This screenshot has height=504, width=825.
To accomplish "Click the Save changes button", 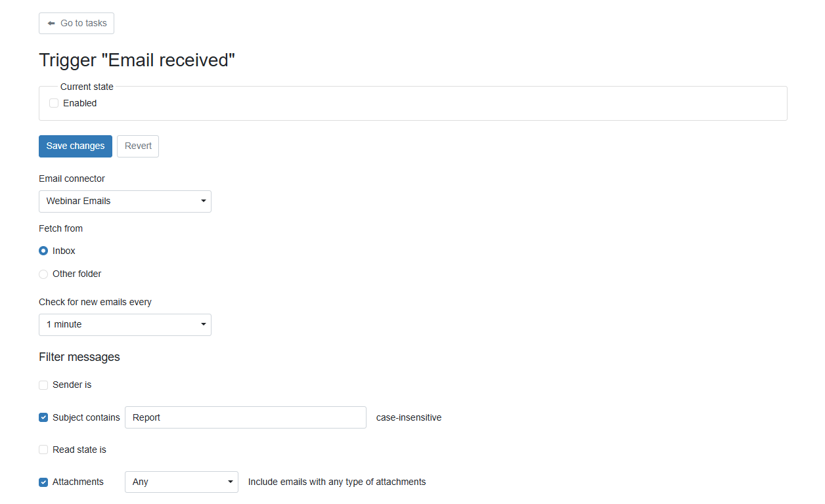I will point(76,146).
